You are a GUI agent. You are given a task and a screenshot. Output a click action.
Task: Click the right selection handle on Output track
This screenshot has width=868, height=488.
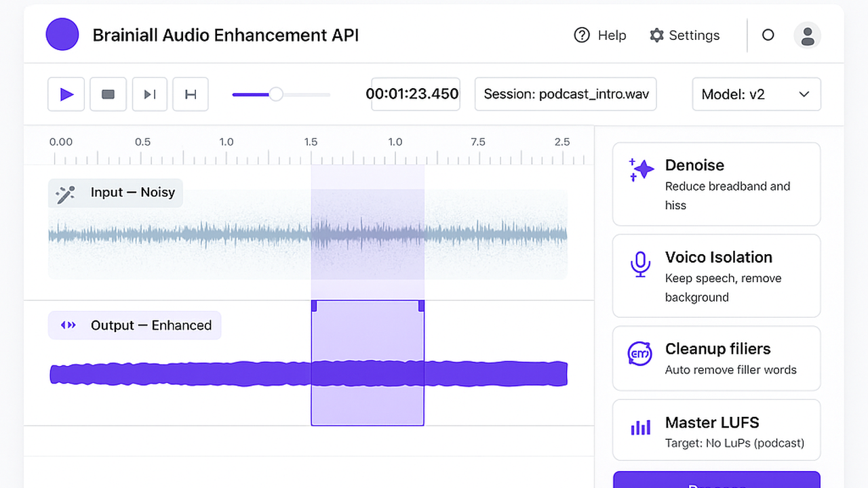[421, 306]
